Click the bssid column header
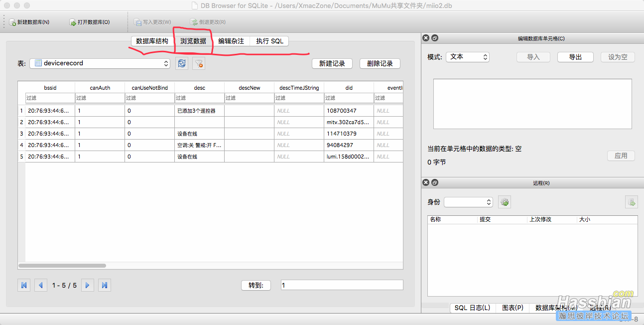This screenshot has height=325, width=644. pos(50,88)
